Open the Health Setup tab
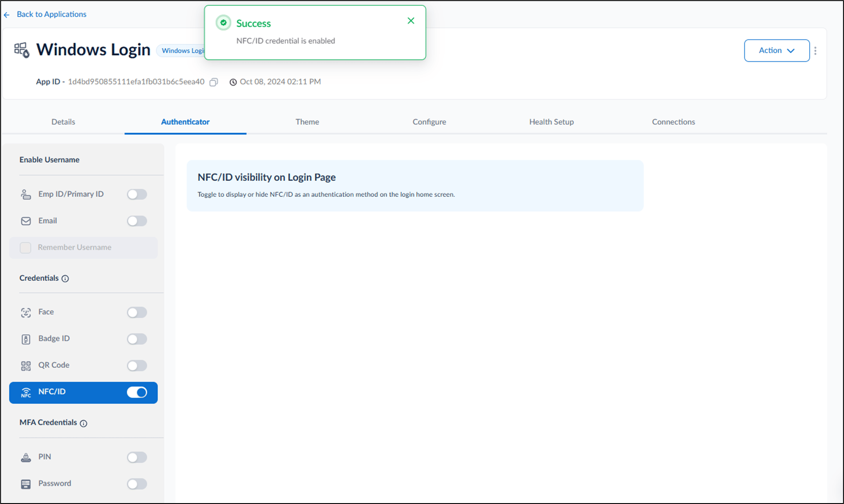The image size is (844, 504). pos(552,121)
